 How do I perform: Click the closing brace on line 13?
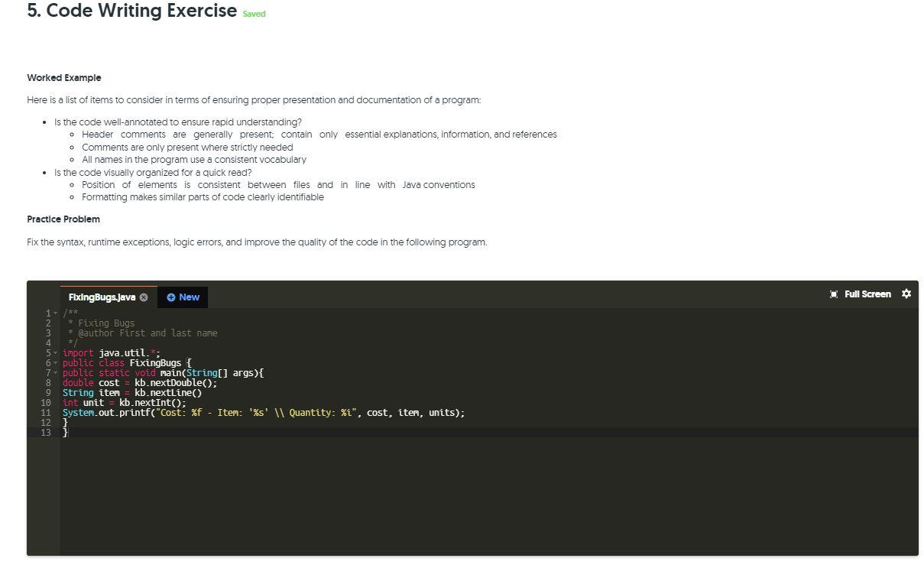click(65, 432)
